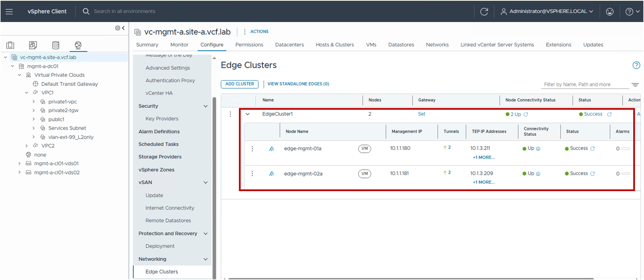Screen dimensions: 644x280
Task: Open edge-mgmt-02a row actions menu
Action: [252, 174]
